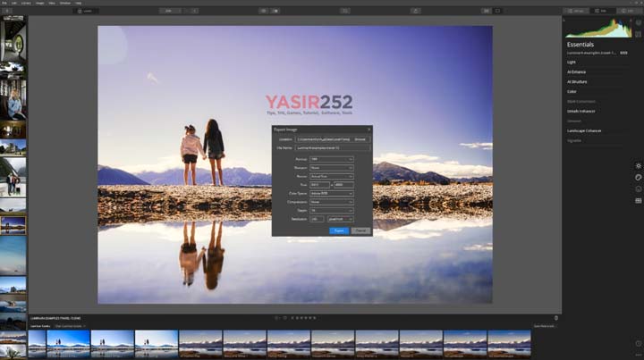Viewport: 644px width, 360px height.
Task: Switch to the Info tab at top right
Action: click(628, 11)
